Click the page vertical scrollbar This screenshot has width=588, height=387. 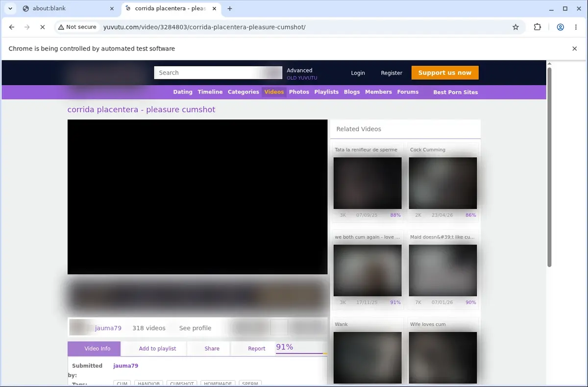[x=549, y=167]
